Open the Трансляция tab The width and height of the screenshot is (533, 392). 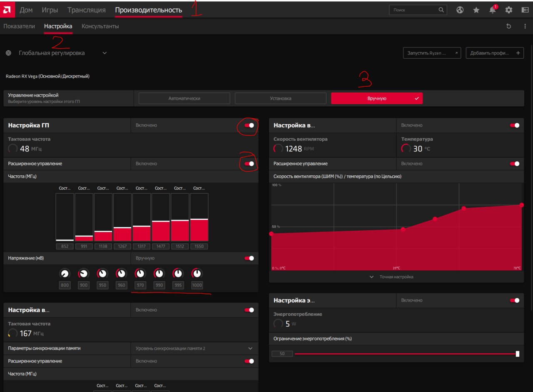point(87,10)
